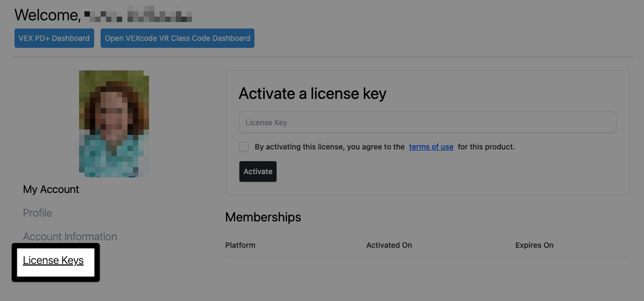Open the VEX PD+ Dashboard
Viewport: 644px width, 301px height.
[54, 38]
